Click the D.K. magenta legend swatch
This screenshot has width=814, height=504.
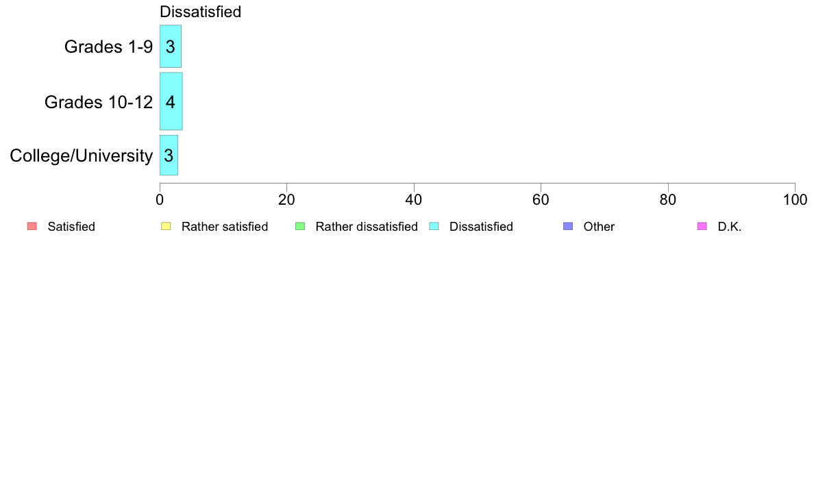(702, 226)
